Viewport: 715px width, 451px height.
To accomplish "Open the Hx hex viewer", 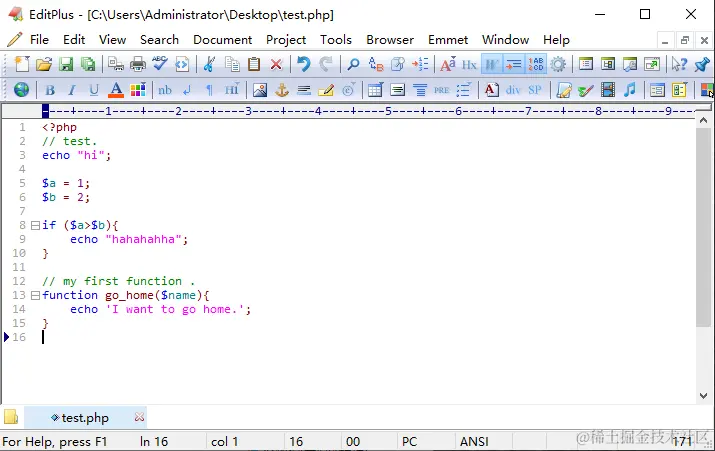I will coord(469,65).
